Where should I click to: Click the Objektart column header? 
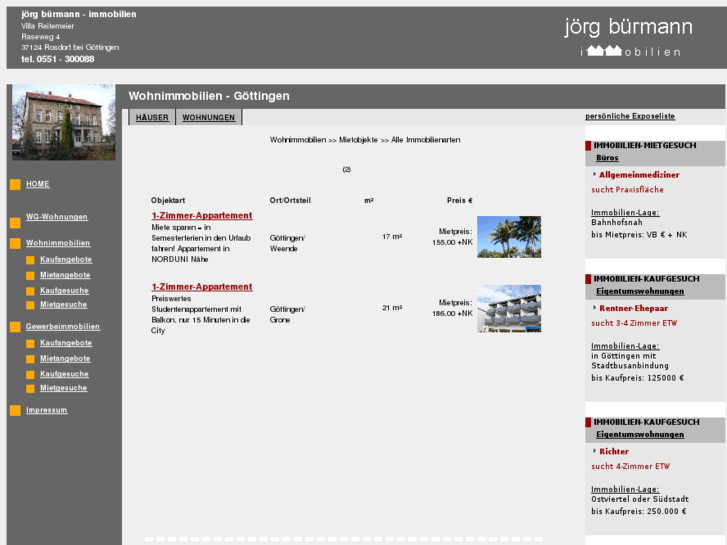tap(168, 200)
